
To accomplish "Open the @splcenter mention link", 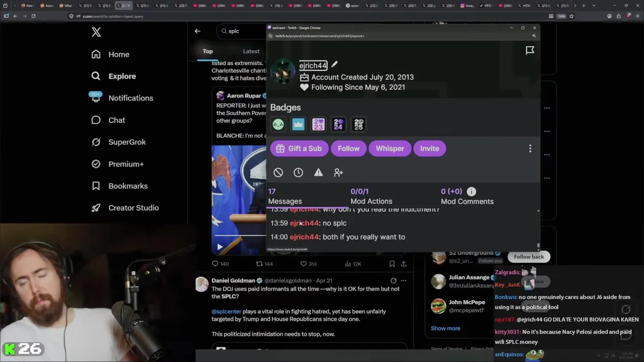I will (x=226, y=312).
